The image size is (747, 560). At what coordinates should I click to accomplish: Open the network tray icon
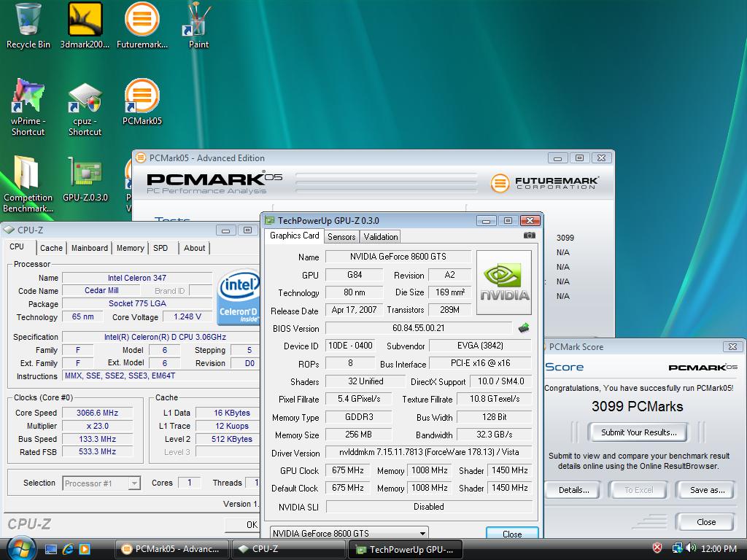point(676,548)
